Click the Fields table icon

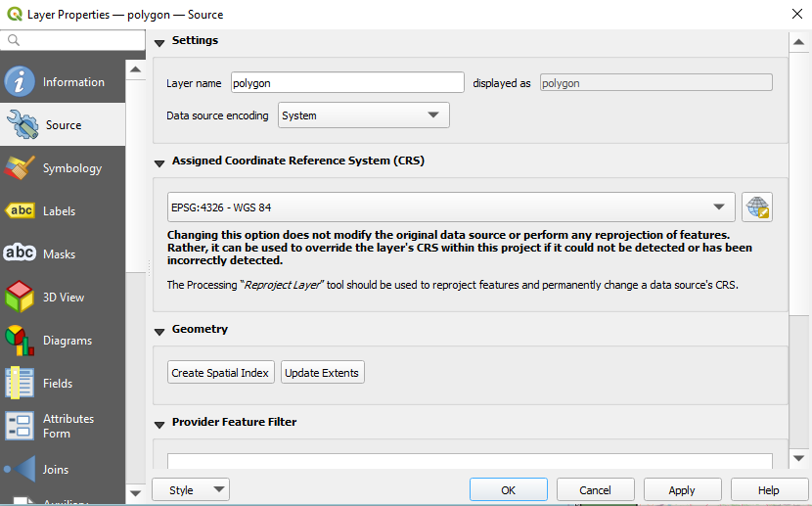[x=21, y=384]
